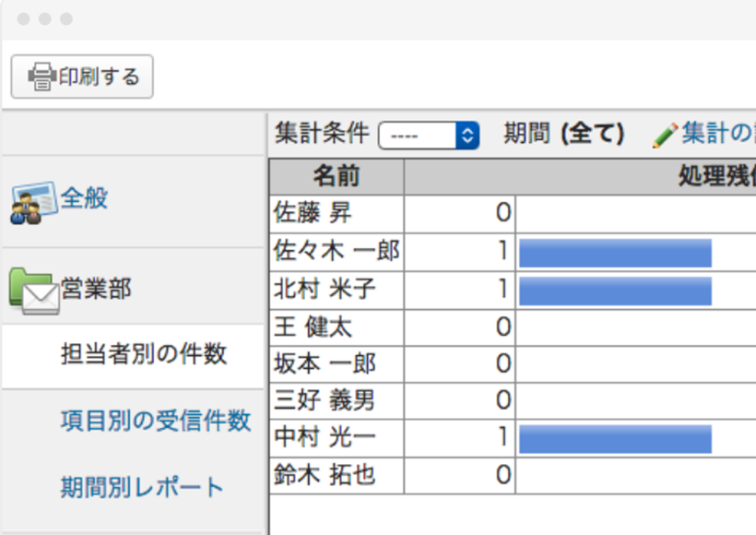The width and height of the screenshot is (756, 535).
Task: Select the 佐々木 一郎 row name
Action: tap(337, 251)
